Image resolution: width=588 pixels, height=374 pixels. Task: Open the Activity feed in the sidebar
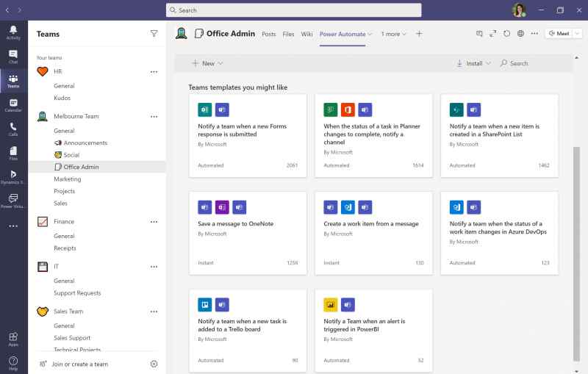tap(13, 32)
